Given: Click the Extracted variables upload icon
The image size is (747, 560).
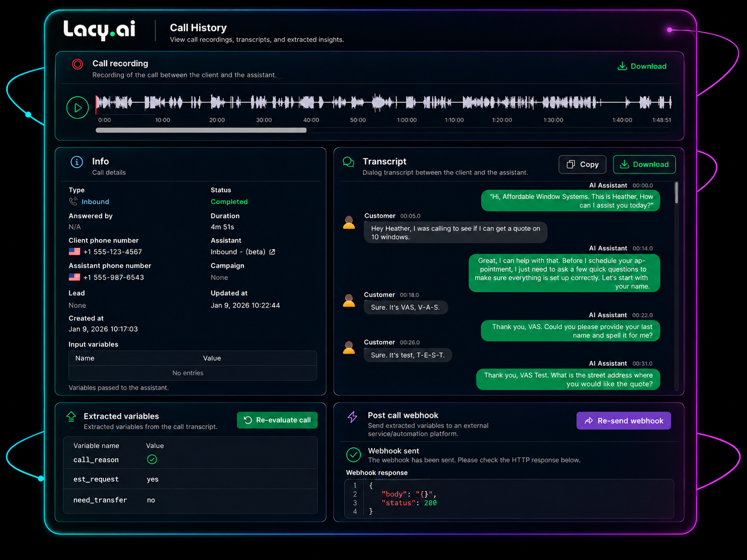Looking at the screenshot, I should tap(71, 417).
